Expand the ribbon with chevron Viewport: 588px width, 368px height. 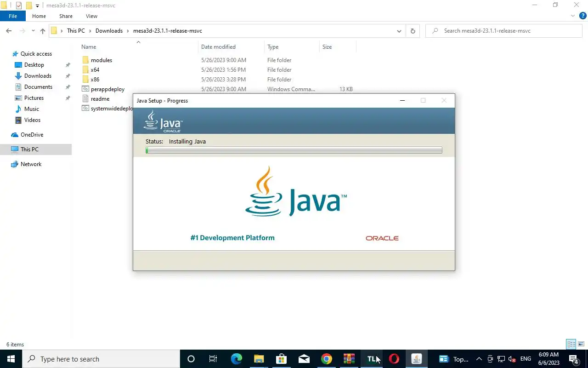573,16
